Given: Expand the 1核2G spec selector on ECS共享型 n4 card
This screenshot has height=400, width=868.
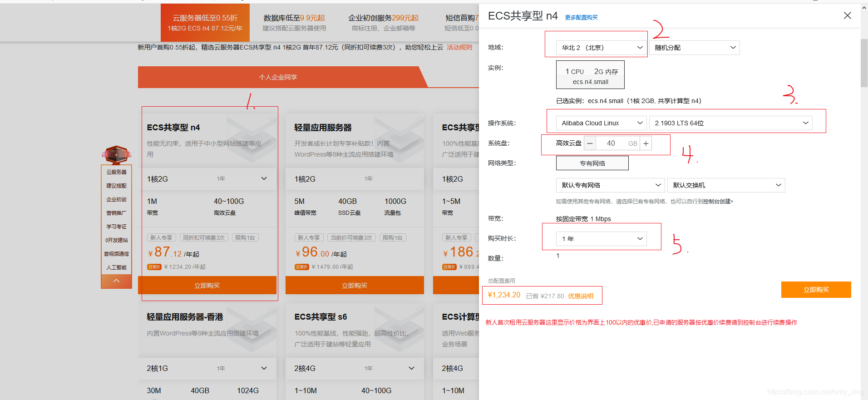Looking at the screenshot, I should point(207,179).
